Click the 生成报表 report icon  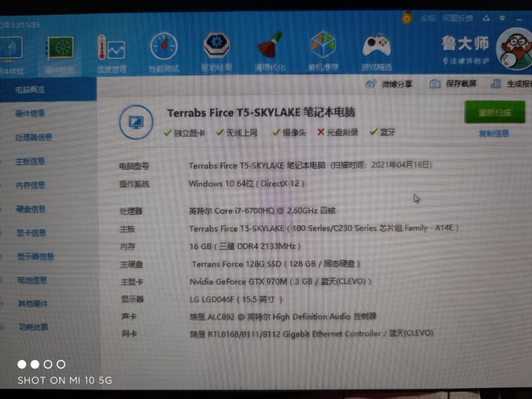495,84
